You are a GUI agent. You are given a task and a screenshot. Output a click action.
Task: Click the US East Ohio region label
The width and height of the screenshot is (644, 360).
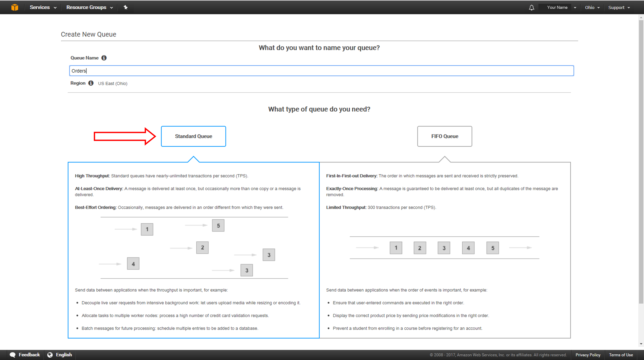(x=112, y=83)
